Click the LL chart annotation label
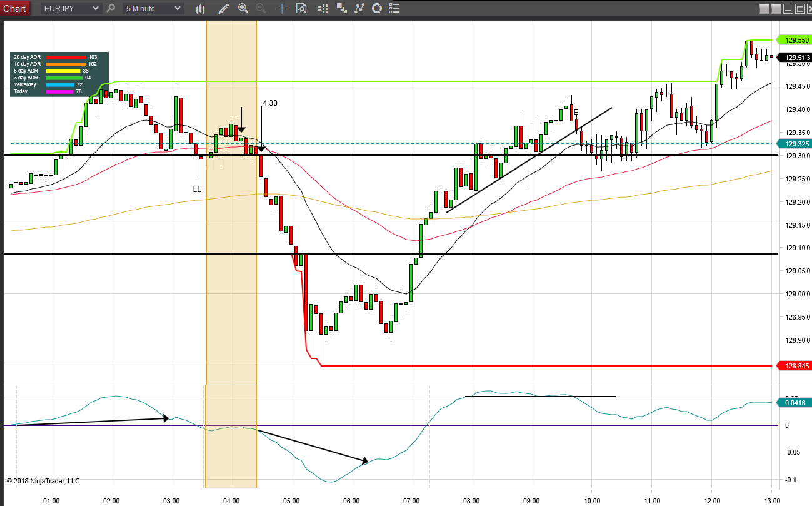The height and width of the screenshot is (506, 812). click(x=197, y=189)
